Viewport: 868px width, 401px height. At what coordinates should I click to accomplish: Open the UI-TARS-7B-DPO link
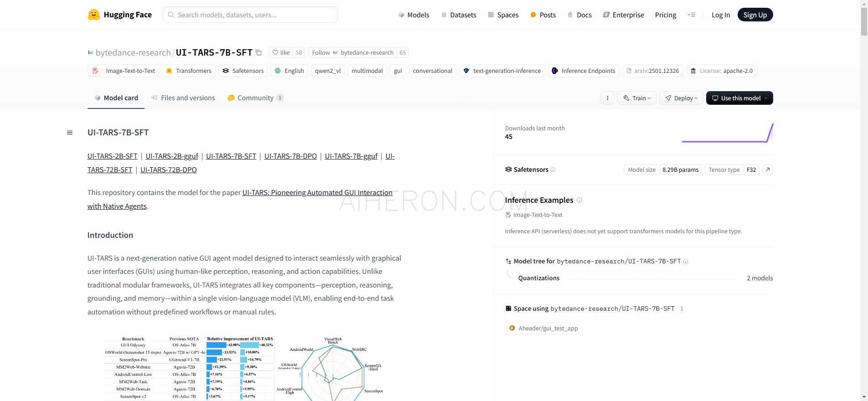click(x=290, y=156)
